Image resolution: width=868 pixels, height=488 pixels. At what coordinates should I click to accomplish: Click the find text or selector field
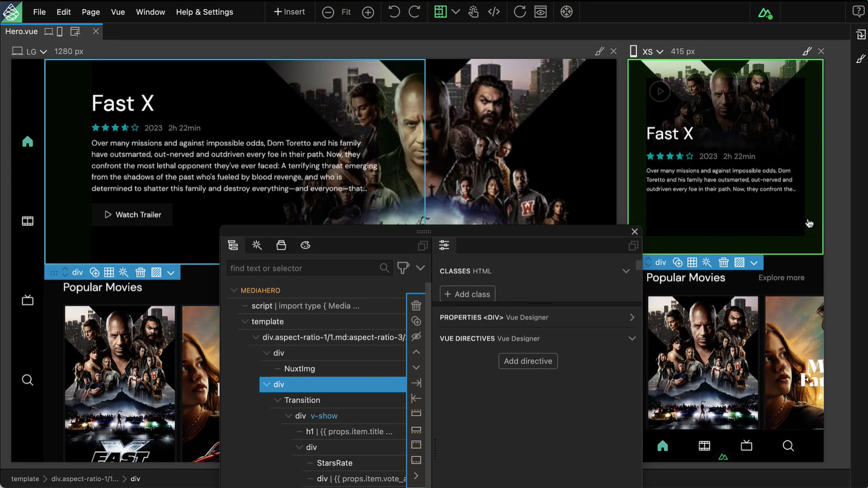coord(309,268)
